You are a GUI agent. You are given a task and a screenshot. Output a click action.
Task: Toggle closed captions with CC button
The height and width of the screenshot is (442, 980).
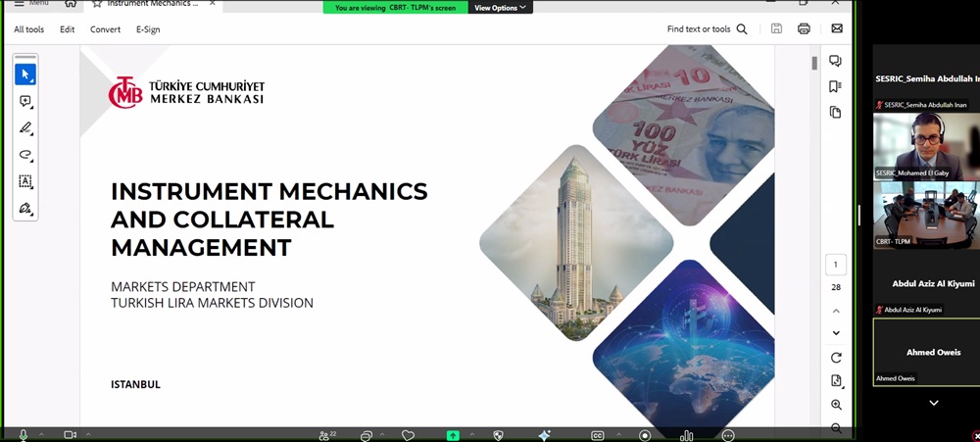[597, 435]
